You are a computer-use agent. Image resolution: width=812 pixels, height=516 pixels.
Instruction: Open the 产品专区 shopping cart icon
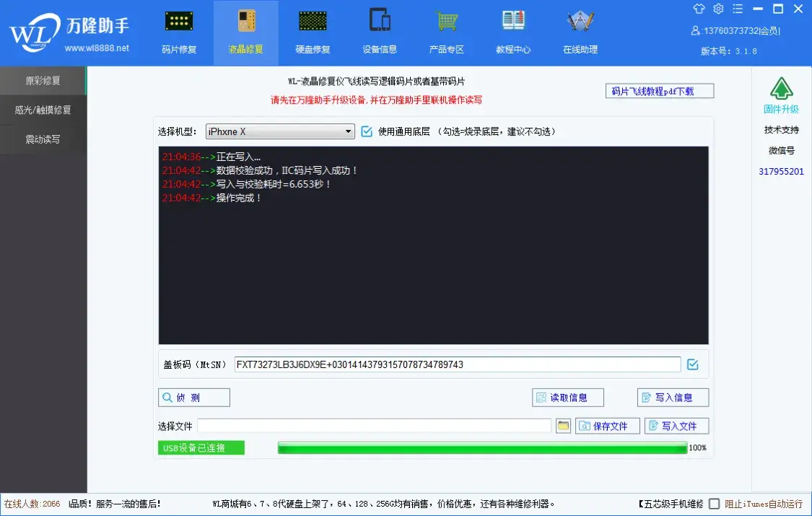[x=446, y=22]
